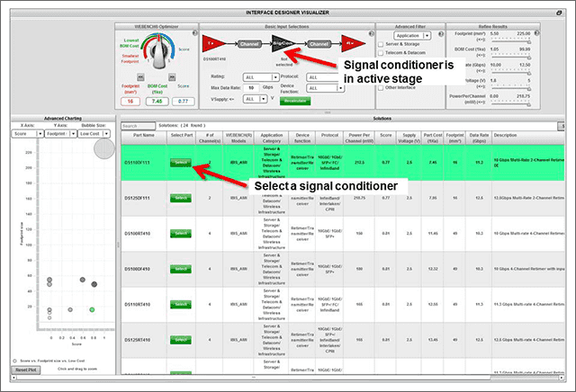Viewport: 576px width, 392px height.
Task: Tick the Other Interface checkbox
Action: (x=382, y=87)
